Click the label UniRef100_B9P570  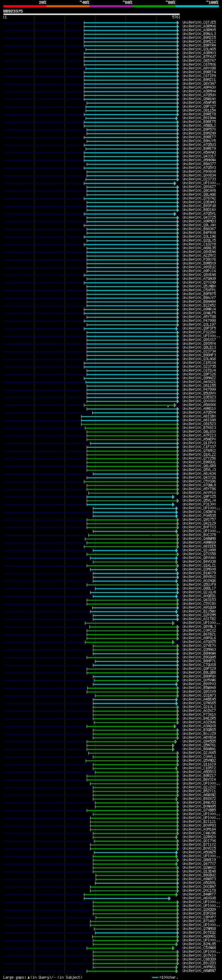tap(199, 129)
